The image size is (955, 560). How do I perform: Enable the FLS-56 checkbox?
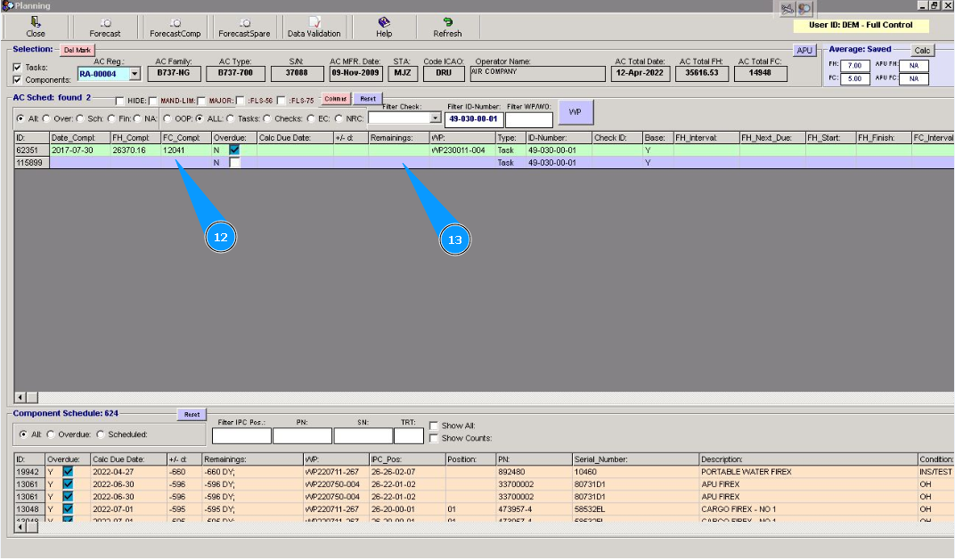tap(241, 101)
